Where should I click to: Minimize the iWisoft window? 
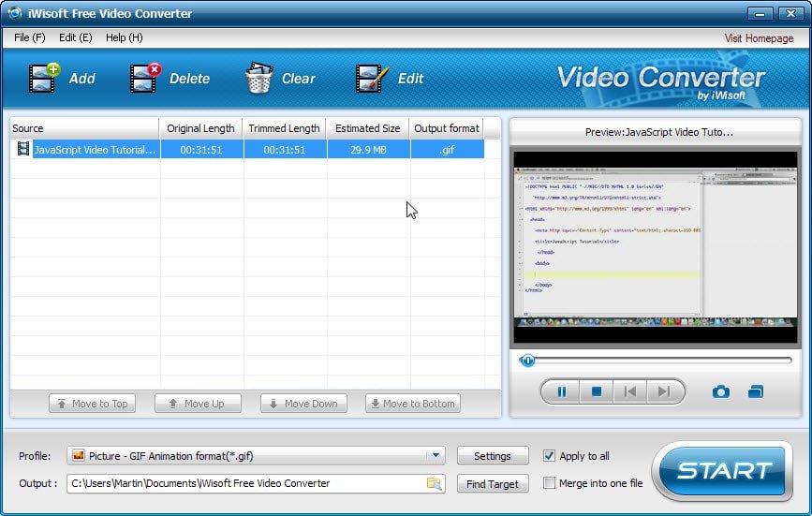(x=760, y=13)
